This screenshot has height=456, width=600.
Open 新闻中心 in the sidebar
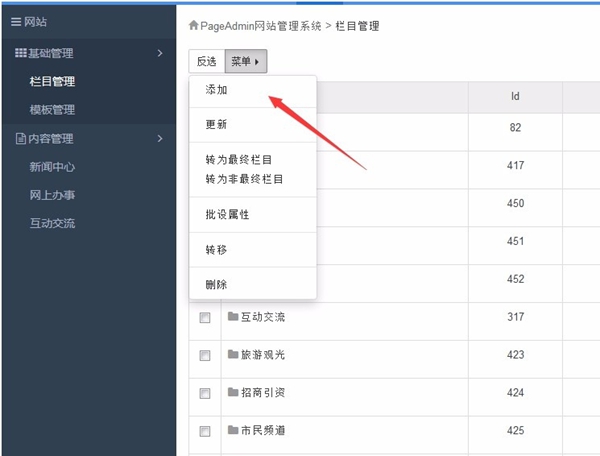click(52, 167)
